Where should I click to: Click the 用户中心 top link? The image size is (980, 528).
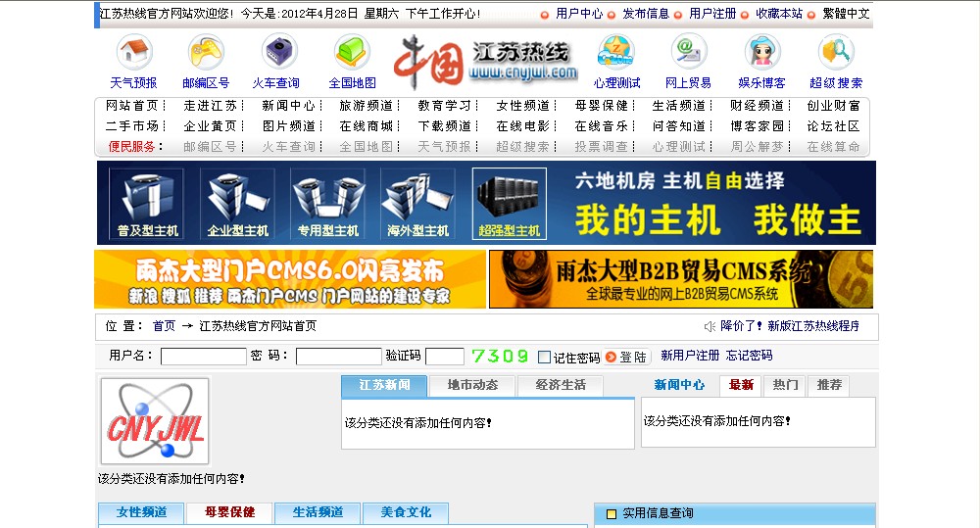click(579, 13)
